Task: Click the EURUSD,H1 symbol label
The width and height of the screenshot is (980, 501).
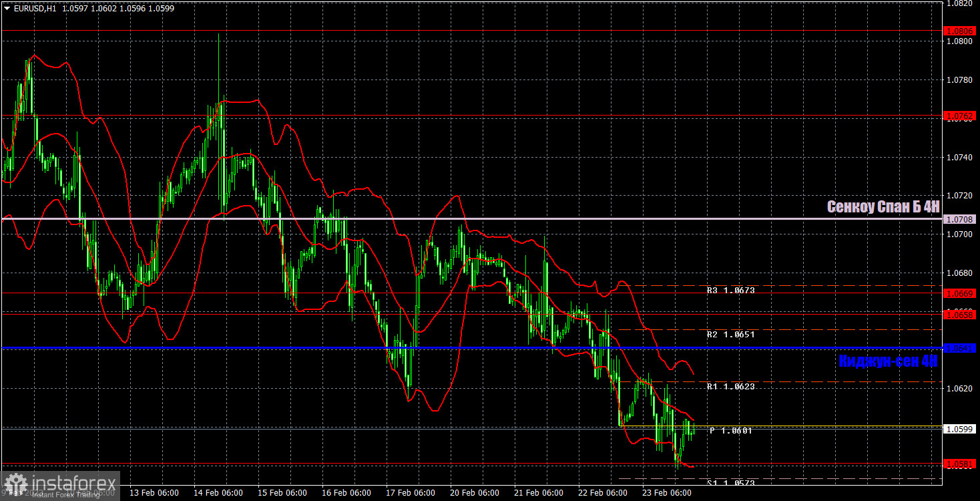Action: 35,9
